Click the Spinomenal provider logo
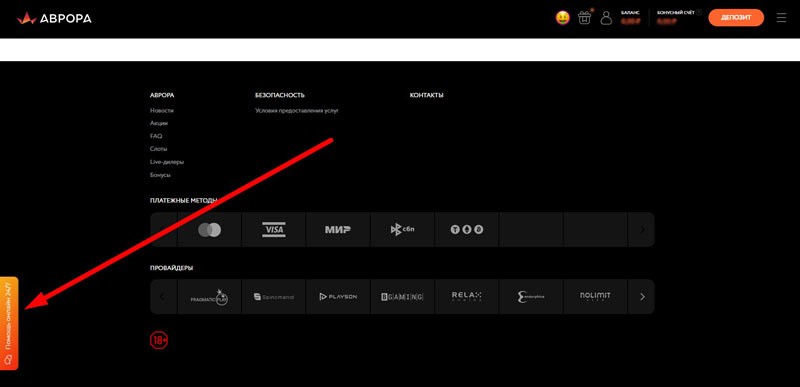 point(273,297)
